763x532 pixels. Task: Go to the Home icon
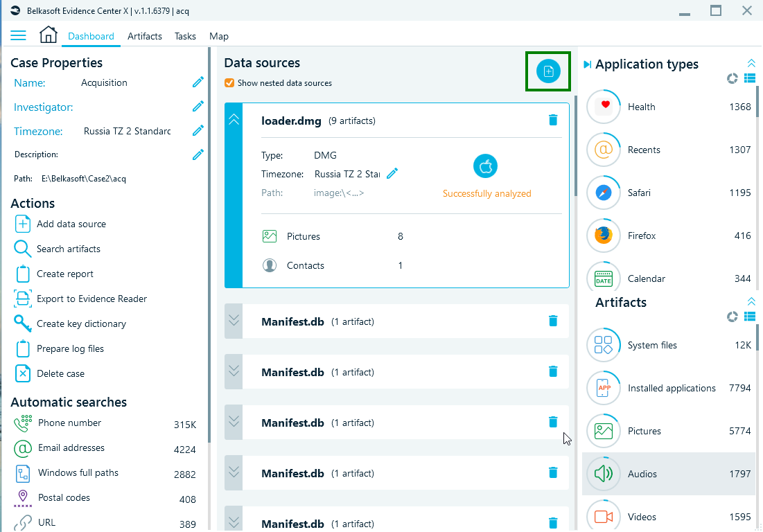click(49, 35)
